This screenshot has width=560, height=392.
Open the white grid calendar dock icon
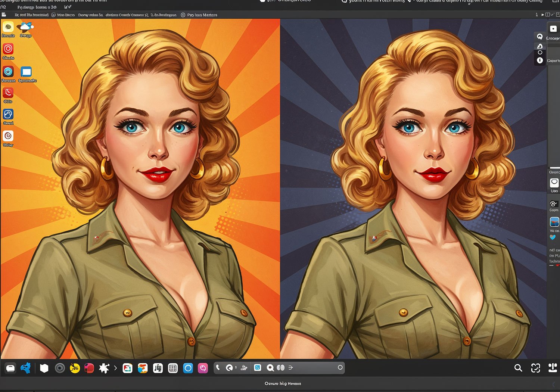click(x=173, y=368)
